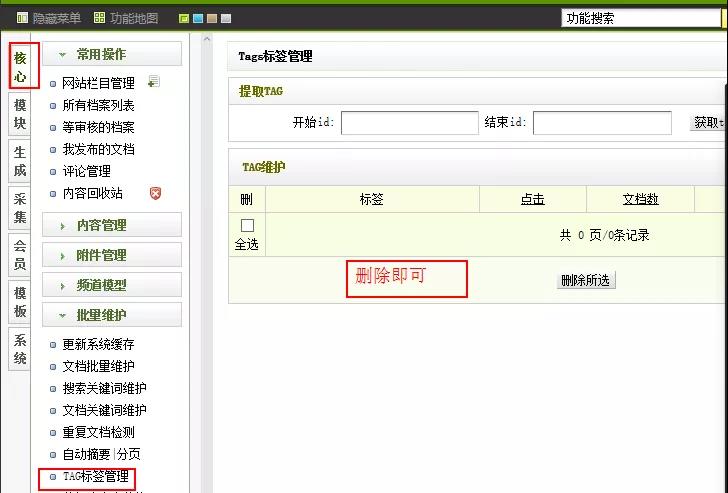Click the 开始id input field
The height and width of the screenshot is (493, 728).
coord(410,123)
